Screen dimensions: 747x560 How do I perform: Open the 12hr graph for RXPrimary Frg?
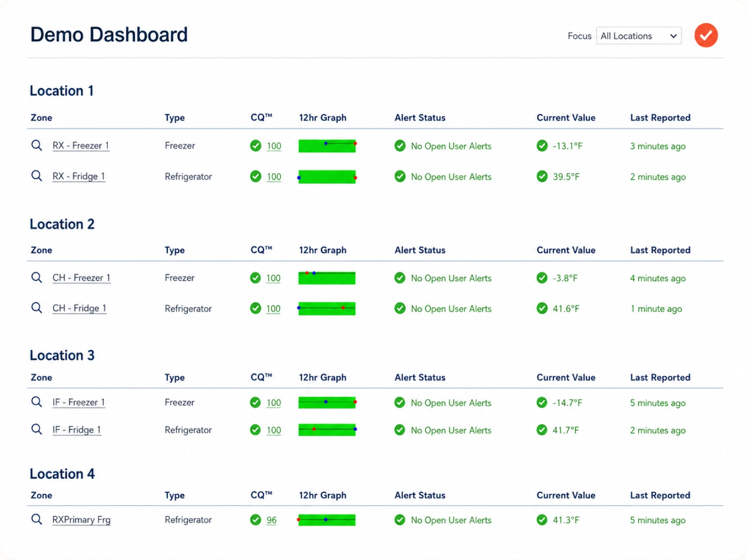tap(326, 520)
